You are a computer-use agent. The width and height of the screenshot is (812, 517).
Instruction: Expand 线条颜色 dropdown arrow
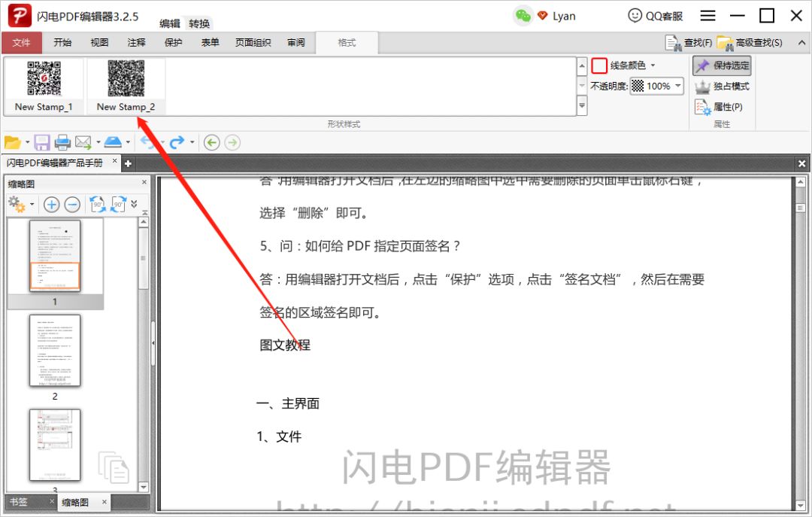[653, 65]
